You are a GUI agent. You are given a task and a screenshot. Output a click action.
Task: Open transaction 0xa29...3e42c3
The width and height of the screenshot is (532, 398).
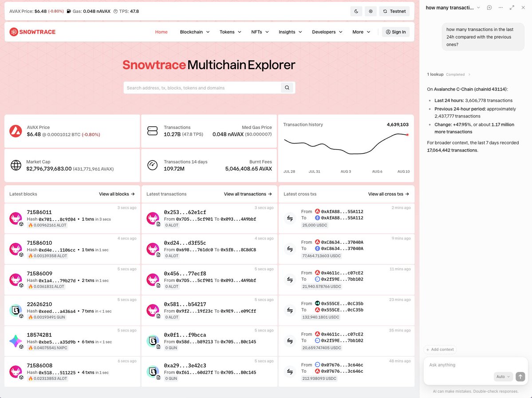tap(185, 366)
